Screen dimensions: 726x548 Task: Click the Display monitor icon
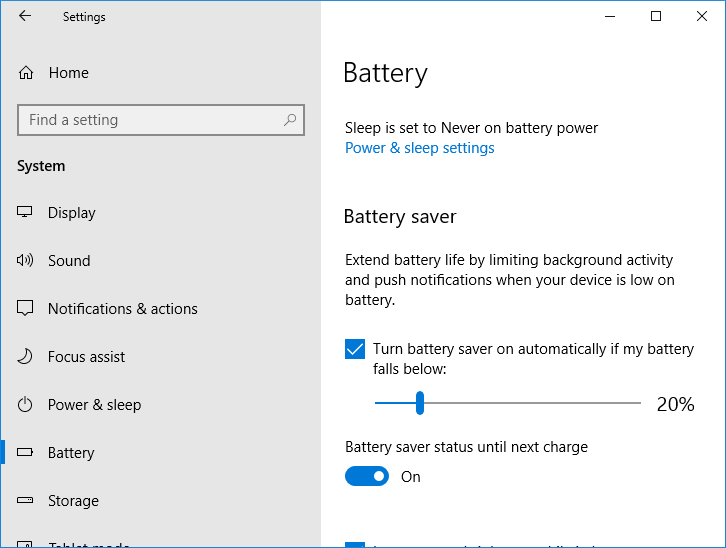pyautogui.click(x=26, y=213)
